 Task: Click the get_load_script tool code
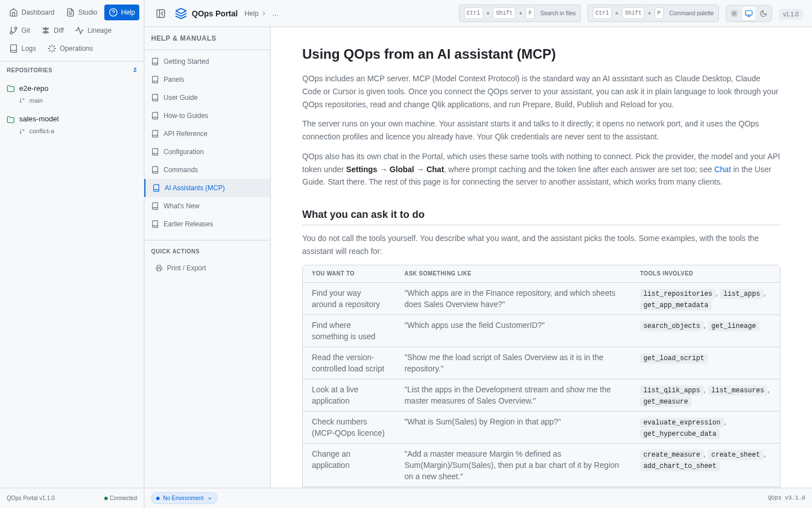tap(674, 358)
